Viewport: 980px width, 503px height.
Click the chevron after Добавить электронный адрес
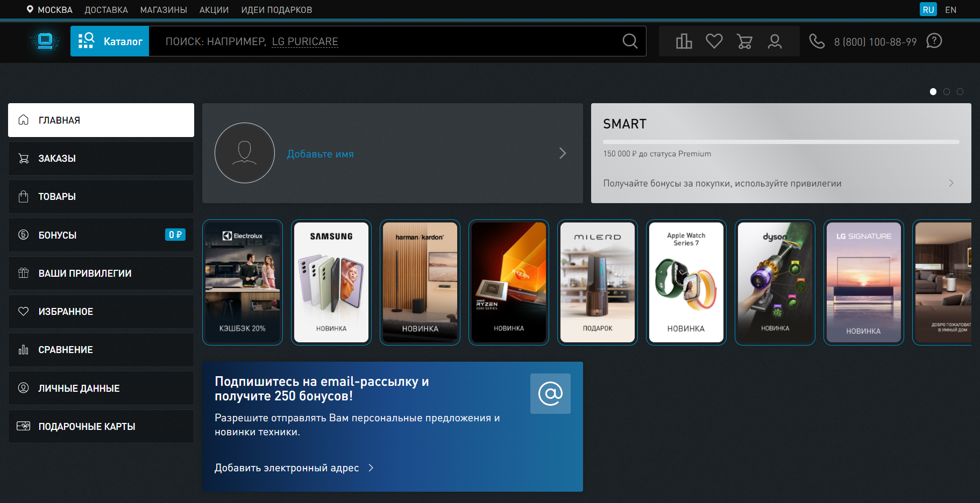371,468
